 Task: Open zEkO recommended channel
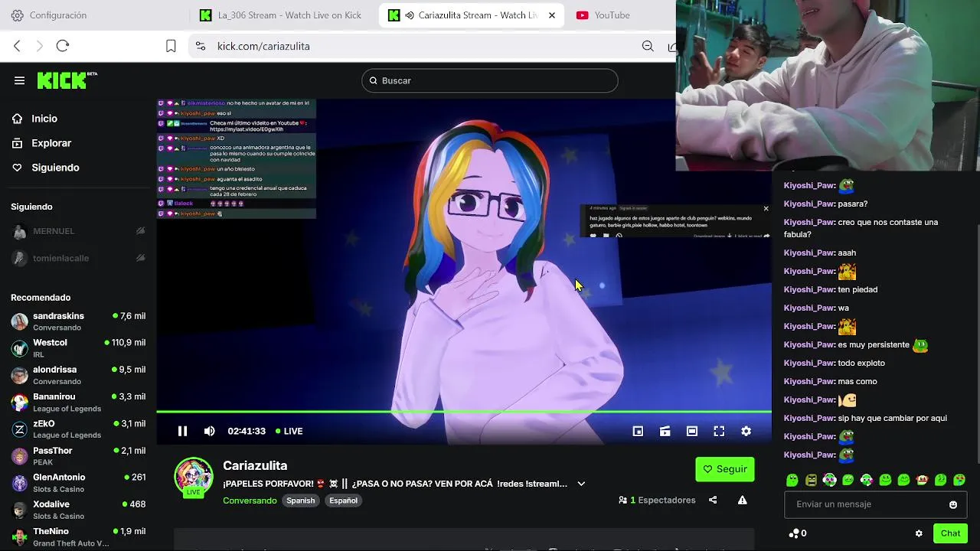78,429
